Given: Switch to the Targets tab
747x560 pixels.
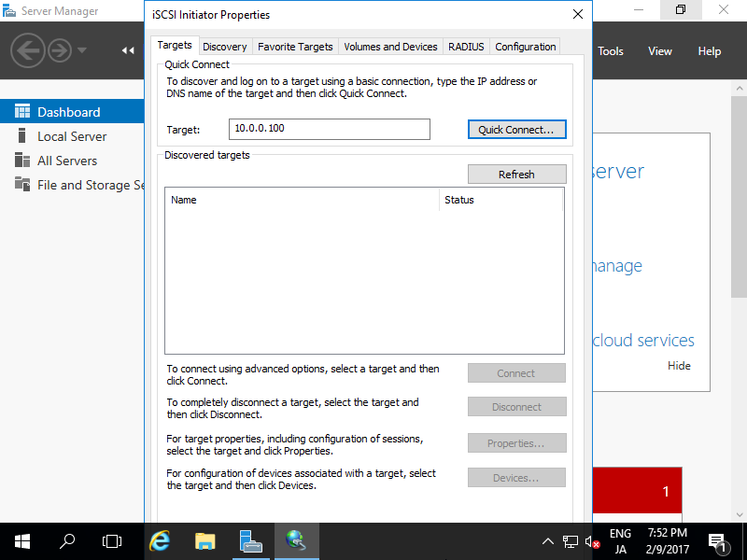Looking at the screenshot, I should (175, 45).
